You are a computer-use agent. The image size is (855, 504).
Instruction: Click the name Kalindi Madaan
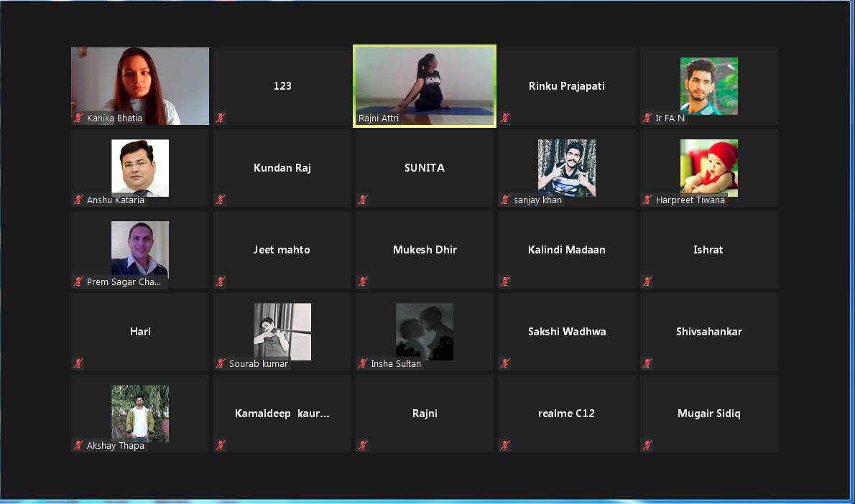tap(567, 250)
